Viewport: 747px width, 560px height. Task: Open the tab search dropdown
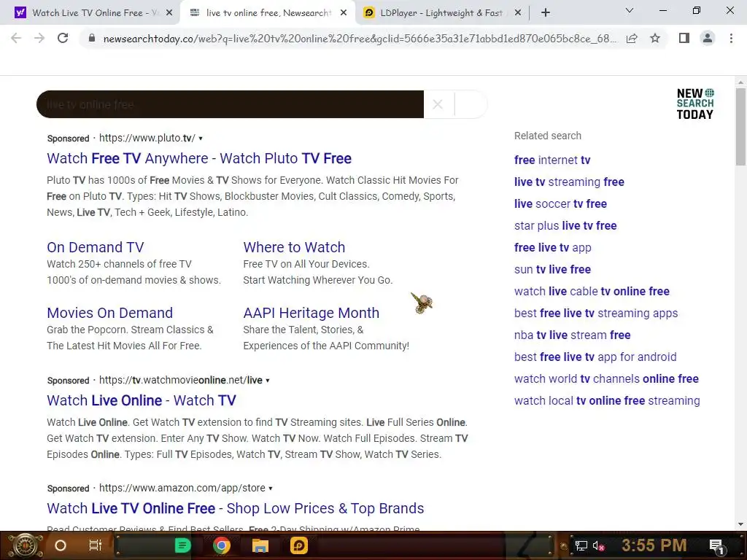tap(630, 10)
